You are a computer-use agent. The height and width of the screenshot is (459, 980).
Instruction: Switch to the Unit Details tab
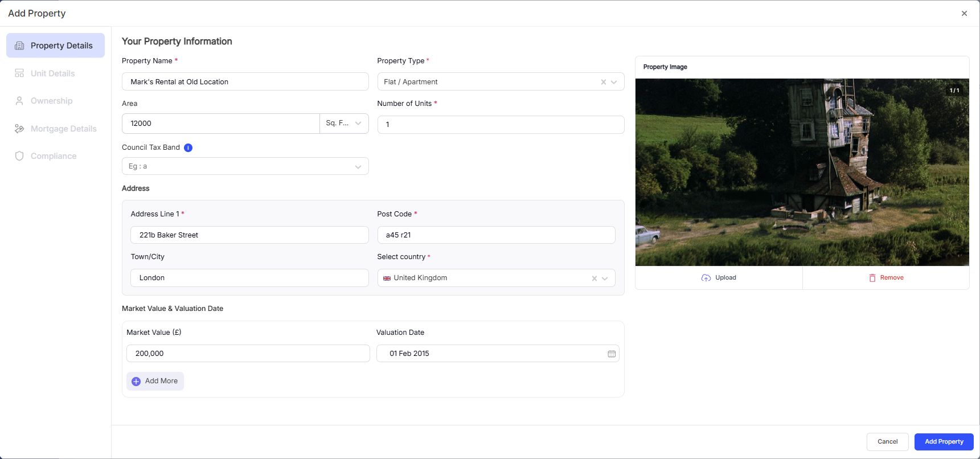pos(52,73)
